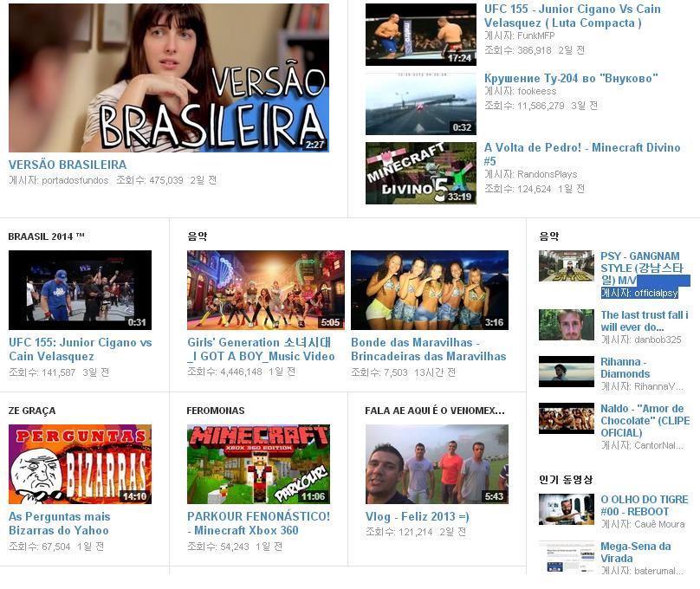Play the VERSÃO BRASILEIRA featured video thumbnail
This screenshot has width=700, height=589.
[168, 78]
